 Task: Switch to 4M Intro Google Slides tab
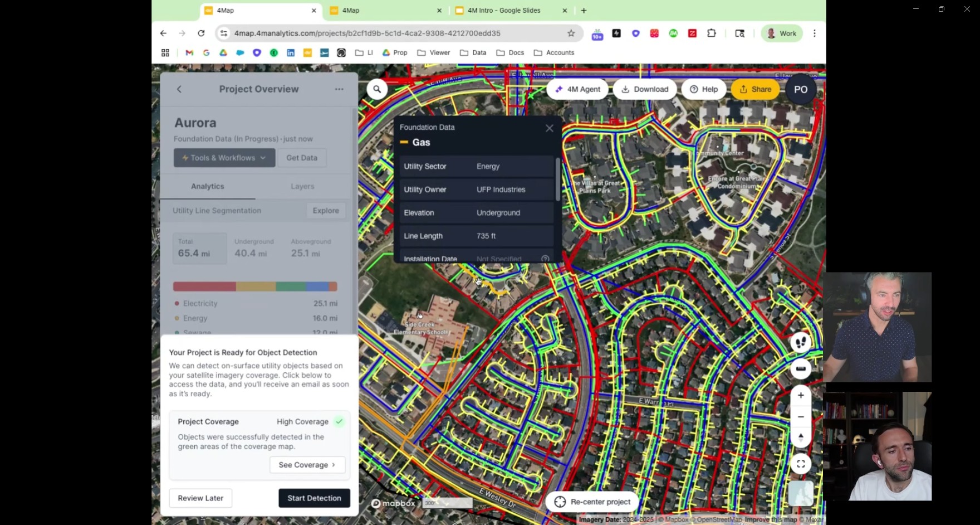(x=504, y=11)
